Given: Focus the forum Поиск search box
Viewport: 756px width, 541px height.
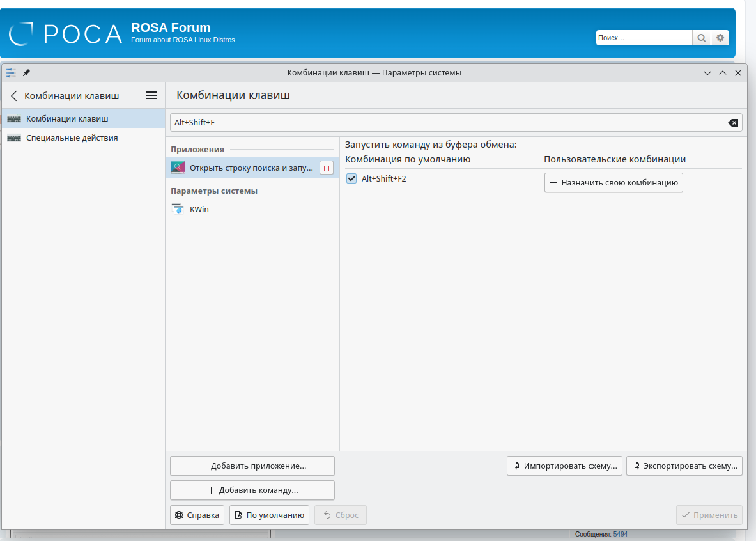Looking at the screenshot, I should click(x=644, y=38).
